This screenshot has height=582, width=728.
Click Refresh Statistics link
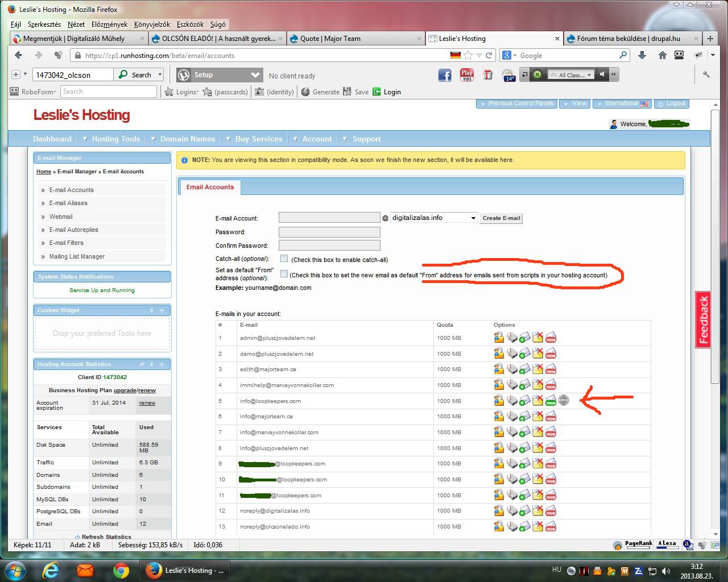point(103,537)
